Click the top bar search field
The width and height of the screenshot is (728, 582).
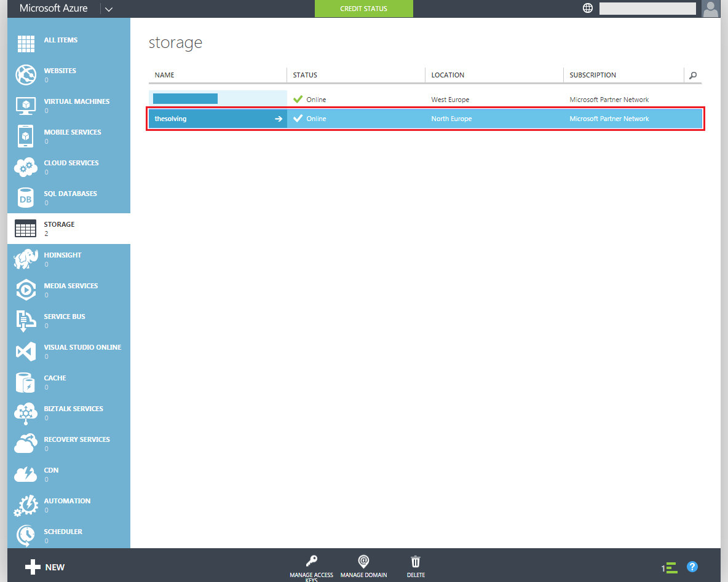coord(647,9)
